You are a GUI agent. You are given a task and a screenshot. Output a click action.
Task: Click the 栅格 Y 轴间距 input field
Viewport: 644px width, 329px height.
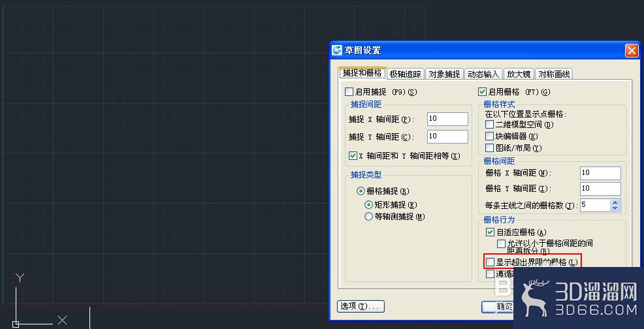tap(600, 189)
